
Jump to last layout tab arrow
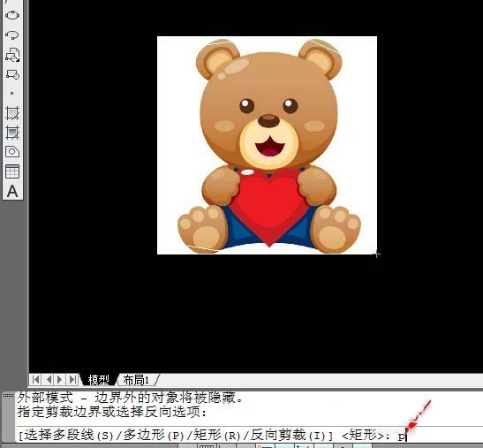coord(72,379)
